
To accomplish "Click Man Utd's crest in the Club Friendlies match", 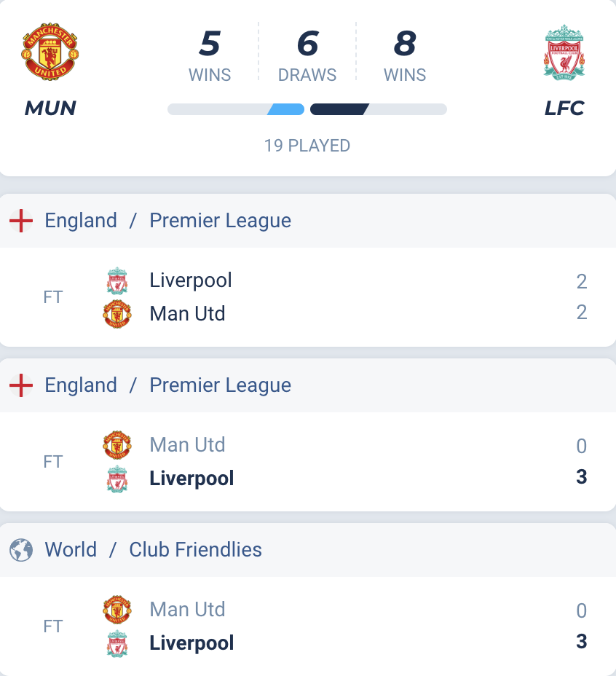I will (x=117, y=610).
